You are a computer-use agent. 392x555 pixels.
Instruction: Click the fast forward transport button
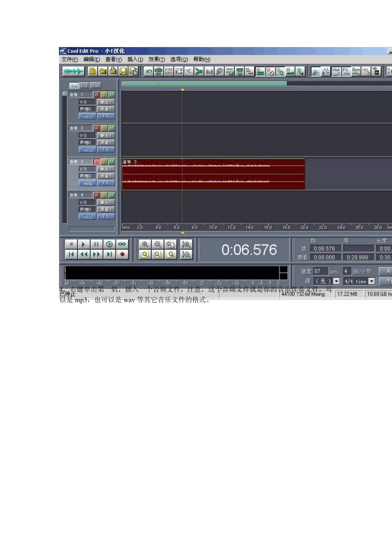(x=96, y=254)
